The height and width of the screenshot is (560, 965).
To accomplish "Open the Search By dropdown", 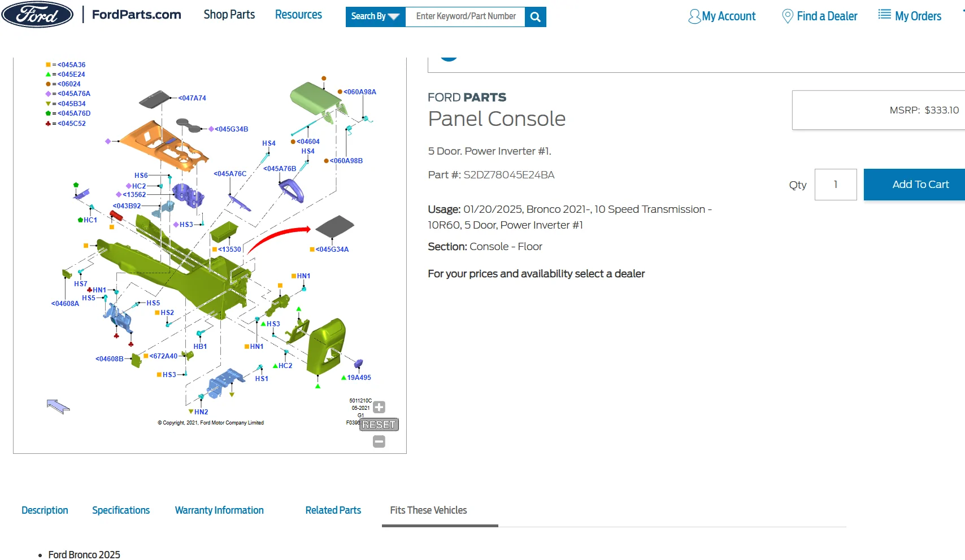I will pyautogui.click(x=375, y=17).
